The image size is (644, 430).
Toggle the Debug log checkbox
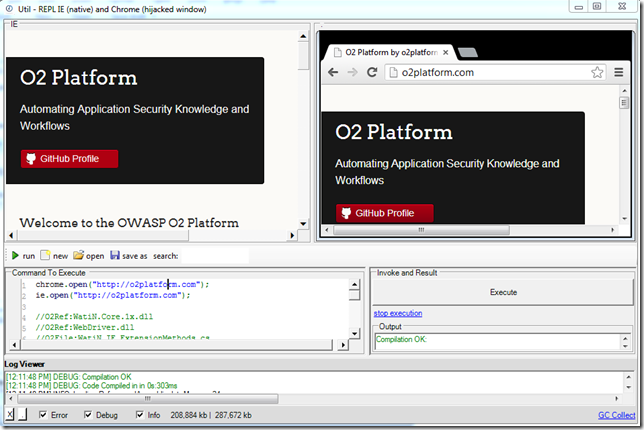pos(88,414)
